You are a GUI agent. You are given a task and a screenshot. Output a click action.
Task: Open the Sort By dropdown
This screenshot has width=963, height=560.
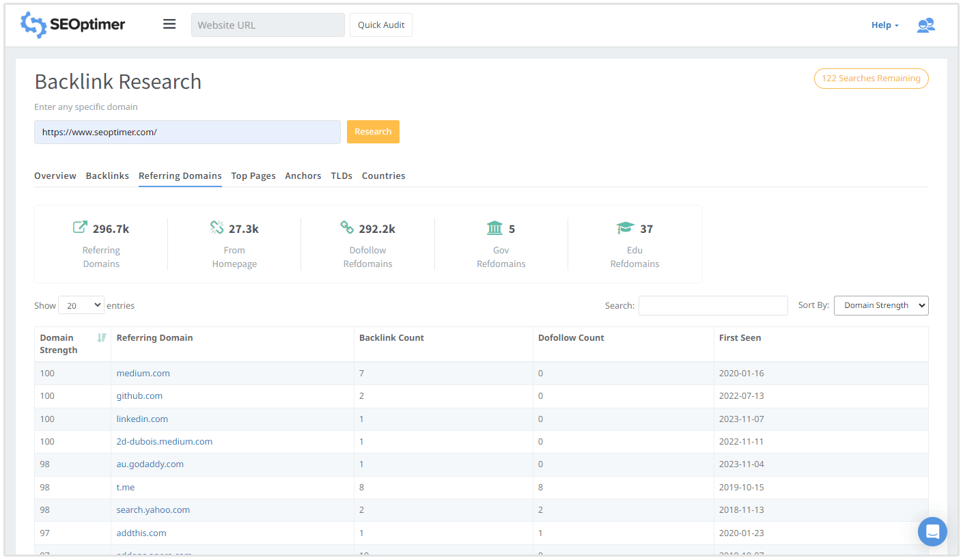point(880,305)
